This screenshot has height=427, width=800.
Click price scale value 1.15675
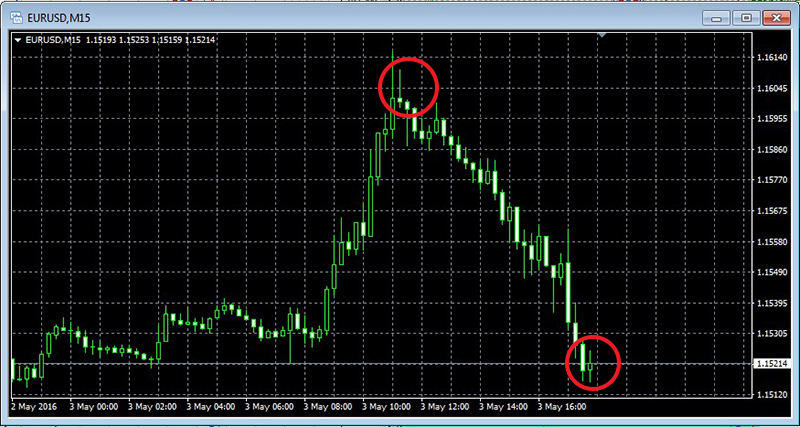pos(770,211)
